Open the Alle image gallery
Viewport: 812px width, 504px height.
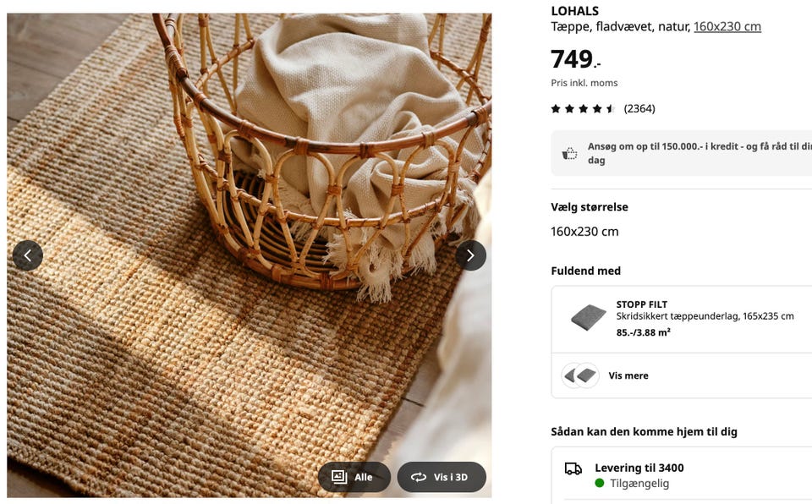[x=354, y=477]
